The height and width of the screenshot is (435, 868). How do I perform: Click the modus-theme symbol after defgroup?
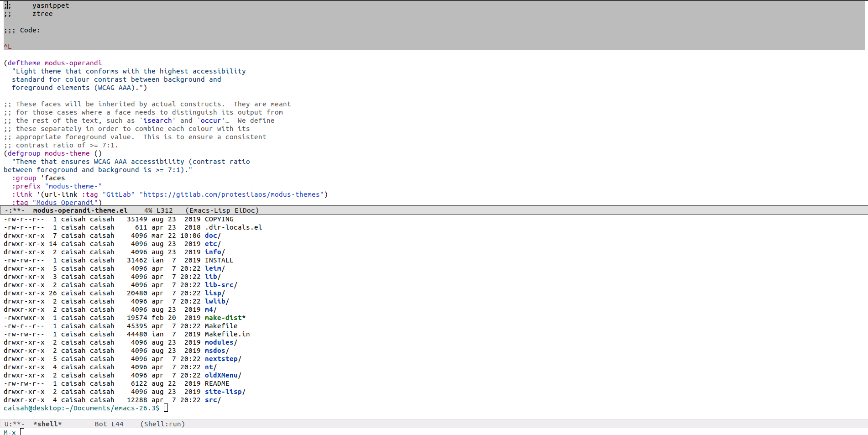coord(67,153)
